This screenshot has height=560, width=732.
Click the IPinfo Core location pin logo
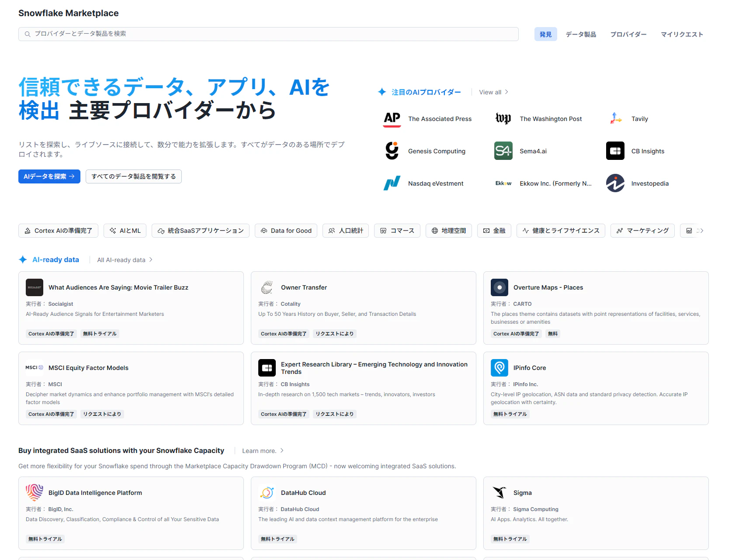500,368
